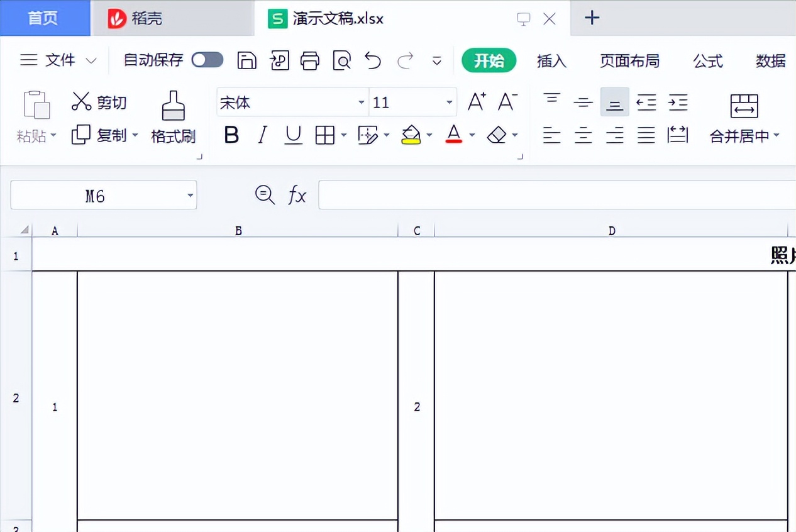796x532 pixels.
Task: Apply yellow fill color
Action: coord(411,135)
